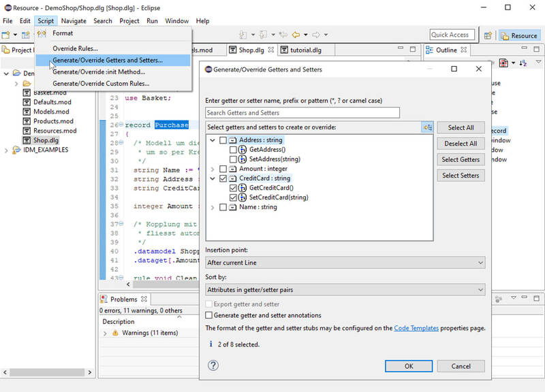
Task: Check the Name : string checkbox
Action: (x=223, y=208)
